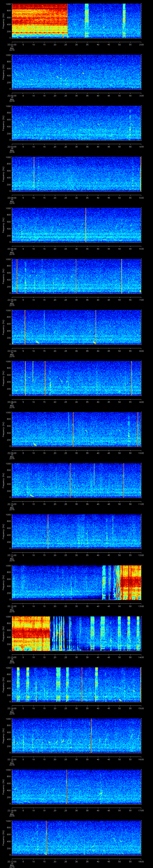Click the 2:00 end-of-minute axis label
This screenshot has height=868, width=153.
(x=141, y=44)
